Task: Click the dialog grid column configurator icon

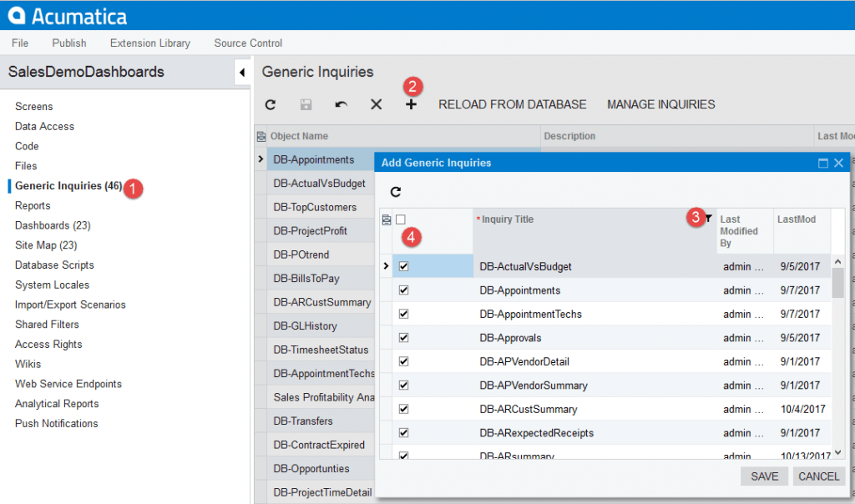Action: [x=387, y=219]
